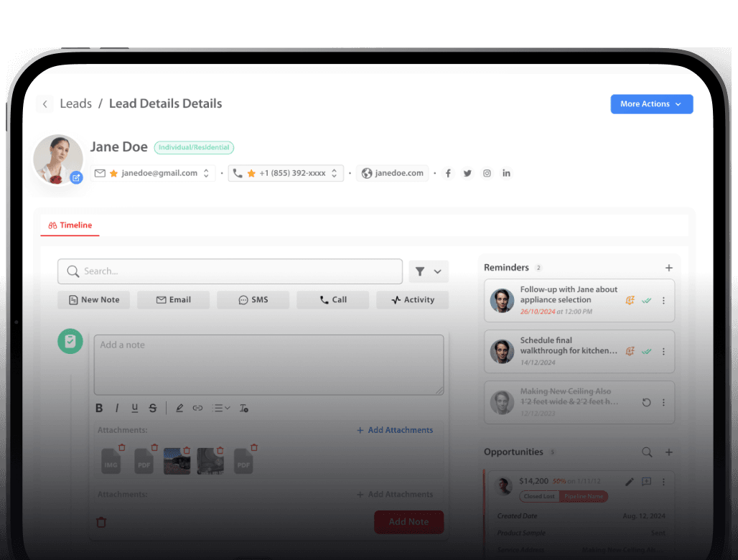
Task: Search opportunities using the magnifier icon
Action: pos(647,452)
